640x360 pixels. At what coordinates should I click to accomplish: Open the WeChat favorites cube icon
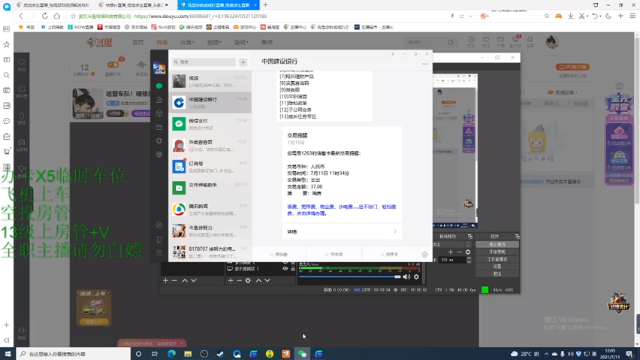coord(159,113)
